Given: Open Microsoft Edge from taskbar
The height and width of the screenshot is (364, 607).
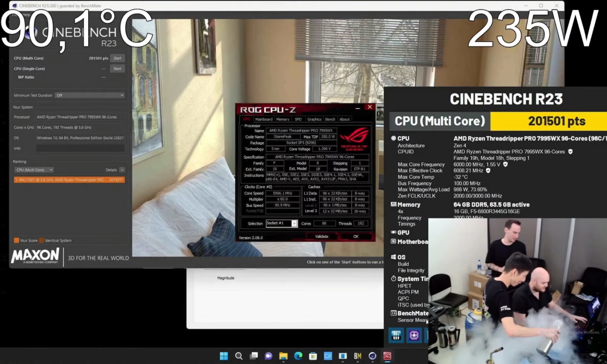Looking at the screenshot, I should (x=298, y=356).
